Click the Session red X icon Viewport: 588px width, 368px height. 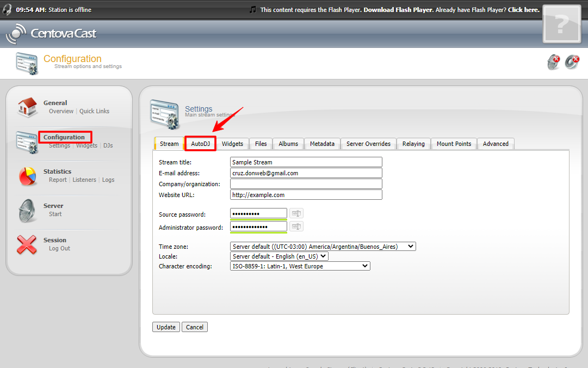tap(27, 244)
